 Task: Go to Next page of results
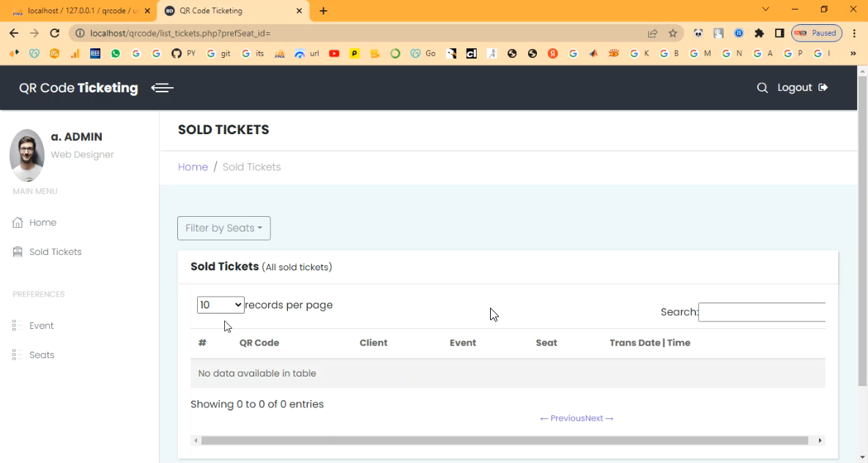599,418
